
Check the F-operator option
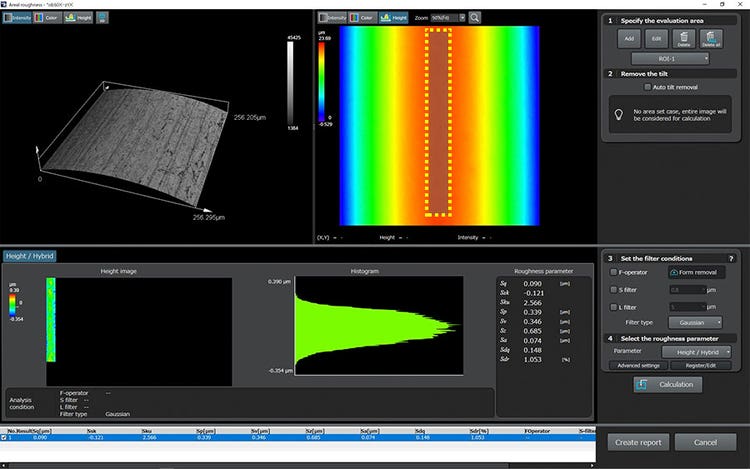click(614, 272)
